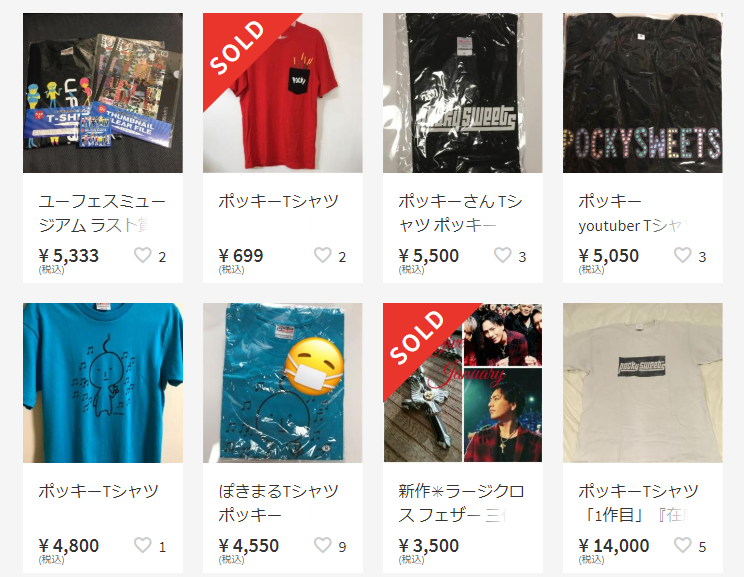This screenshot has height=577, width=744.
Task: Open colorful POCKYSWEETS lettering shirt image
Action: coord(643,93)
